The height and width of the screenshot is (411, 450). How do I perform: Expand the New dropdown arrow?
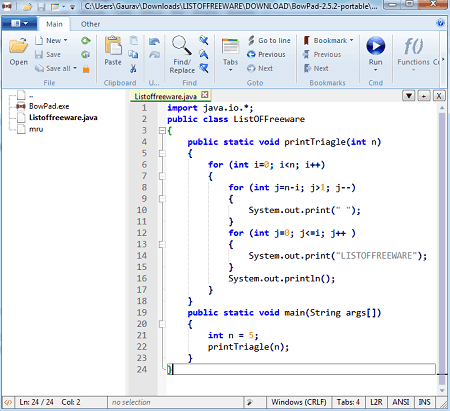pyautogui.click(x=66, y=40)
